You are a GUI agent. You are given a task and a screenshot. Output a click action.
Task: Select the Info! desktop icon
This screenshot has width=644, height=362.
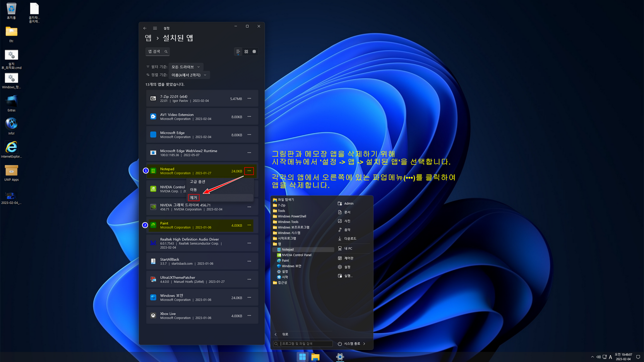(11, 126)
